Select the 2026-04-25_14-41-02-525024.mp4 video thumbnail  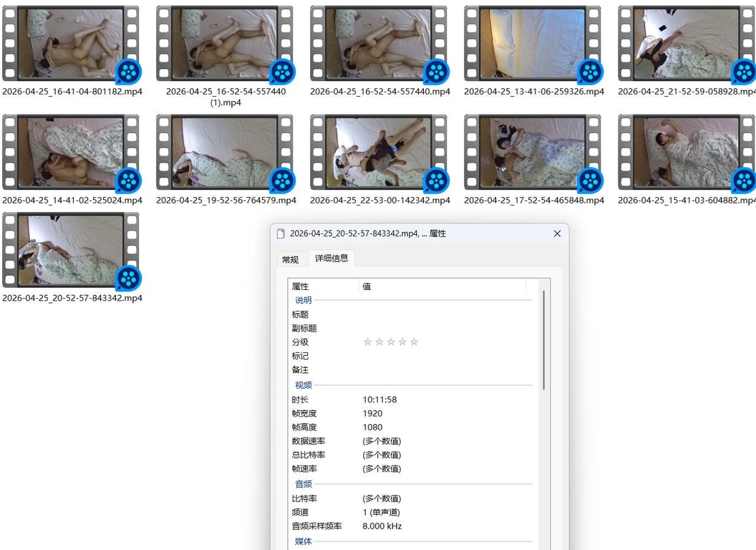[71, 152]
